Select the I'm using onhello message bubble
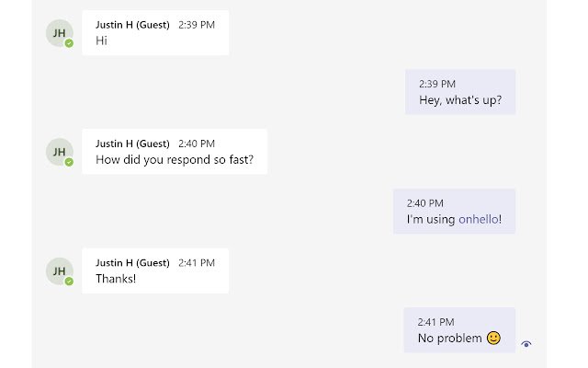 point(454,211)
